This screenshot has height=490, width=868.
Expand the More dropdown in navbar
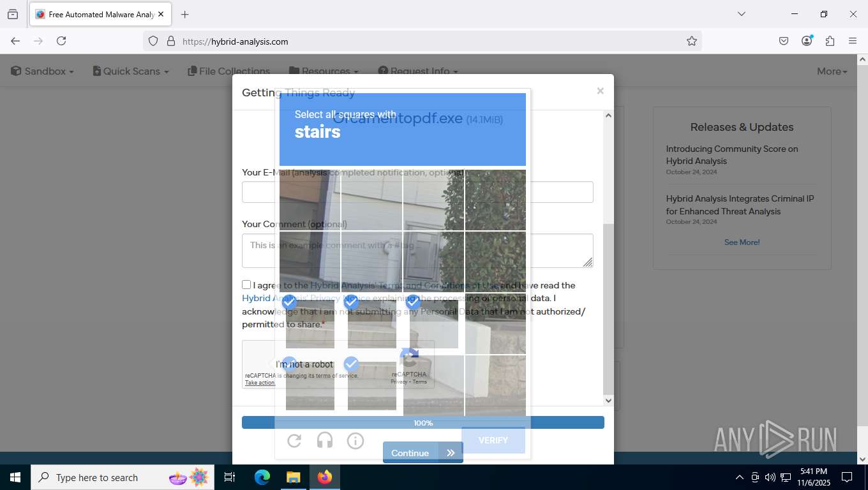click(832, 71)
